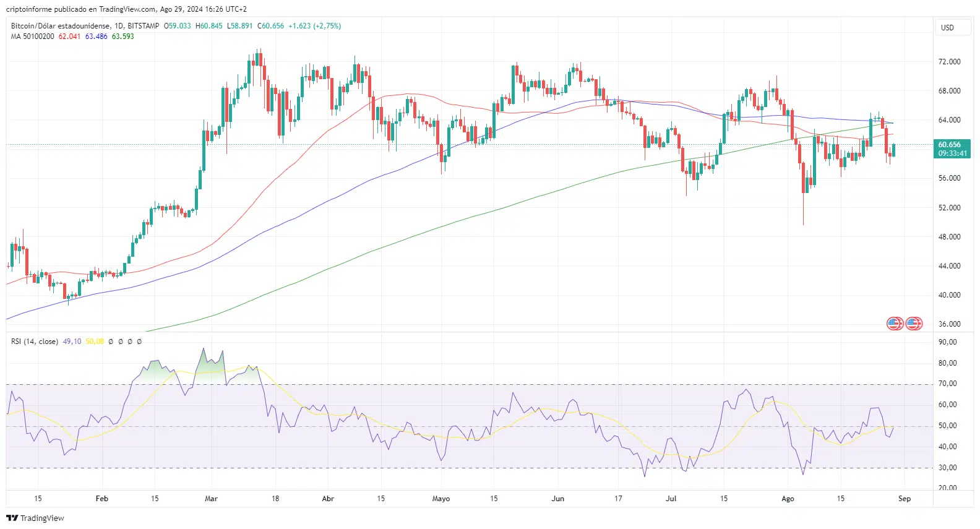Image resolution: width=980 pixels, height=529 pixels.
Task: Click the blue MA value 63.486
Action: [x=96, y=37]
